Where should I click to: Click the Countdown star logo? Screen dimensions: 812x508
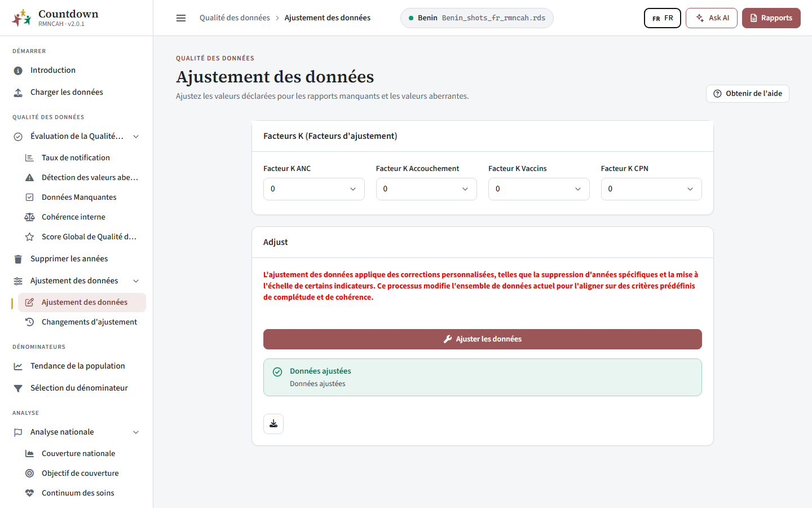tap(21, 18)
